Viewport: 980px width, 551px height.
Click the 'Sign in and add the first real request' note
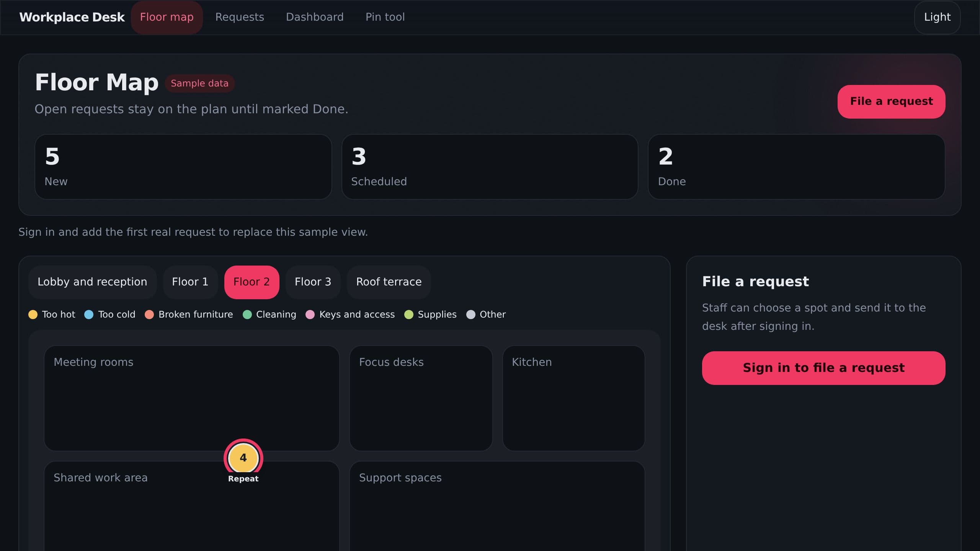click(x=193, y=232)
